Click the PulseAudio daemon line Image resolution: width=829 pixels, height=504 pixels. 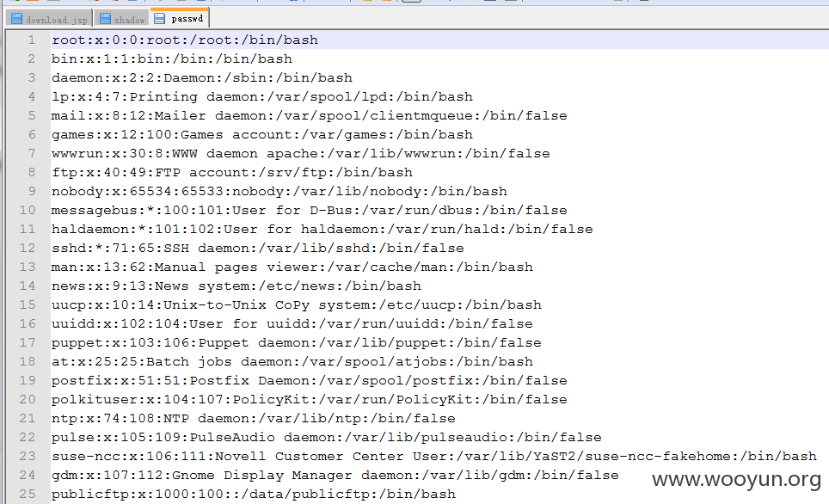pos(327,438)
